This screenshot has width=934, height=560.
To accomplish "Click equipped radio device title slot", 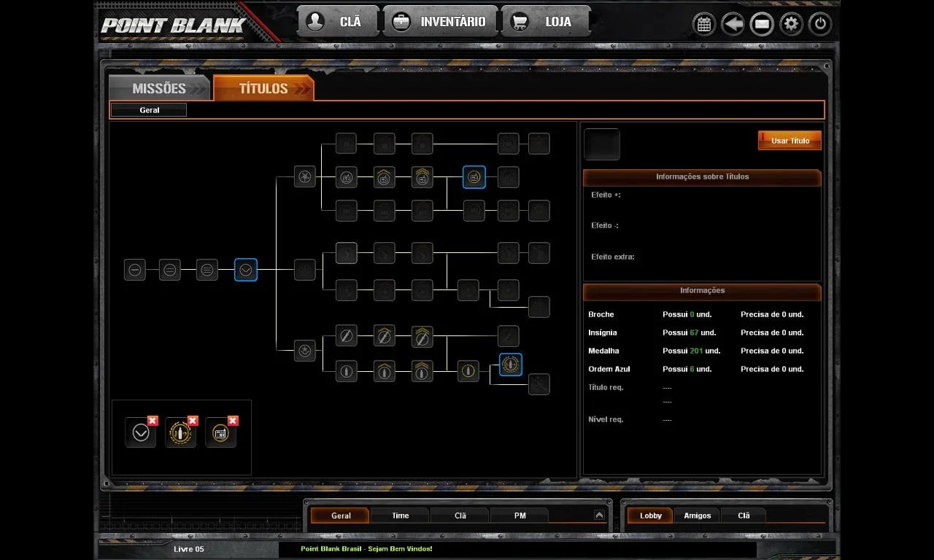I will 221,433.
